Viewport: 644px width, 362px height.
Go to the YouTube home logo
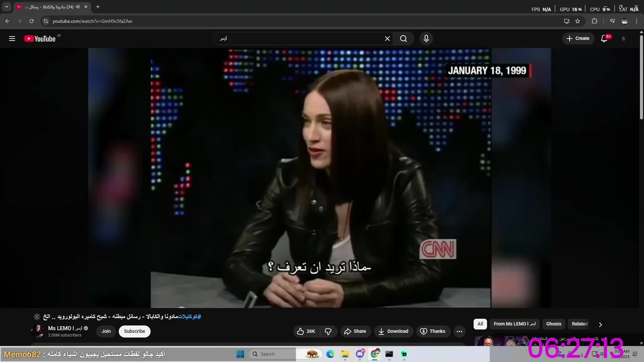40,39
